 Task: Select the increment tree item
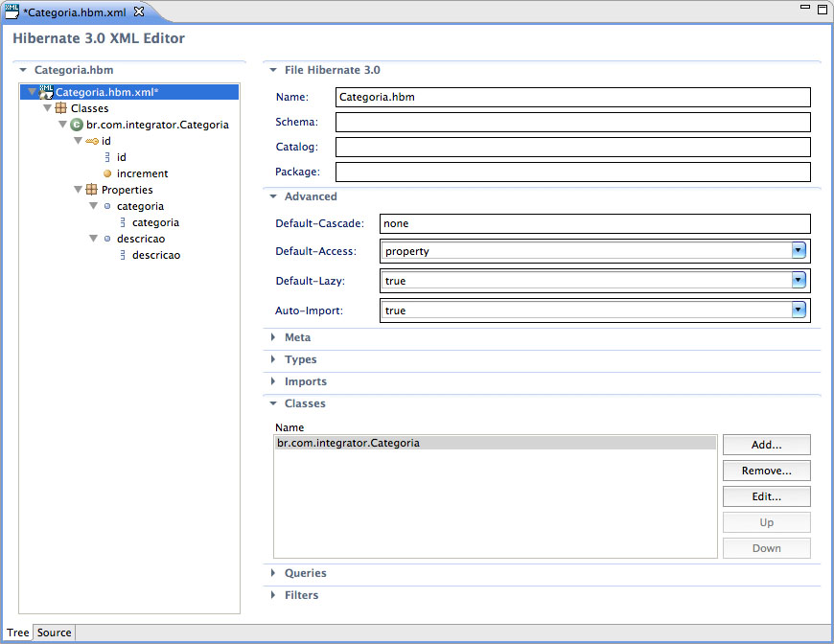tap(142, 173)
